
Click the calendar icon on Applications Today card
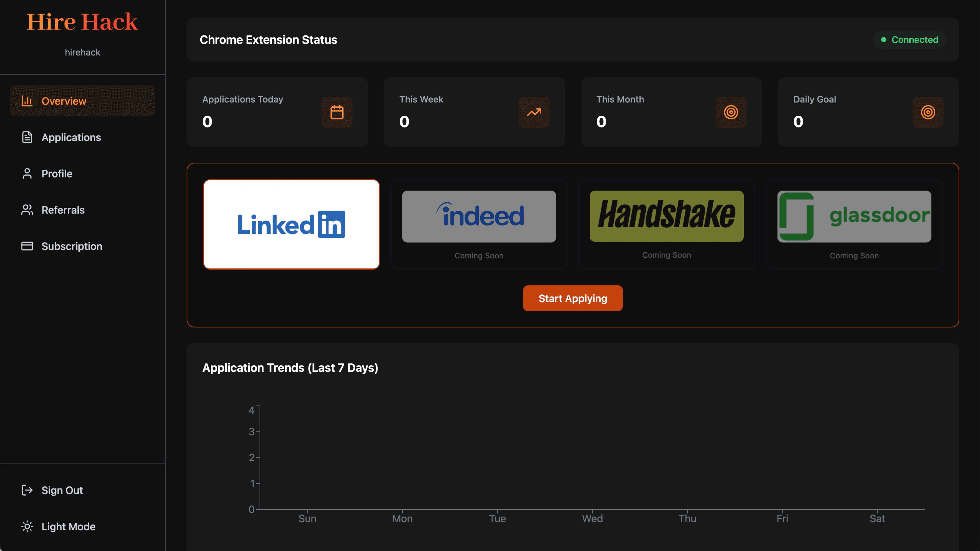(x=337, y=112)
